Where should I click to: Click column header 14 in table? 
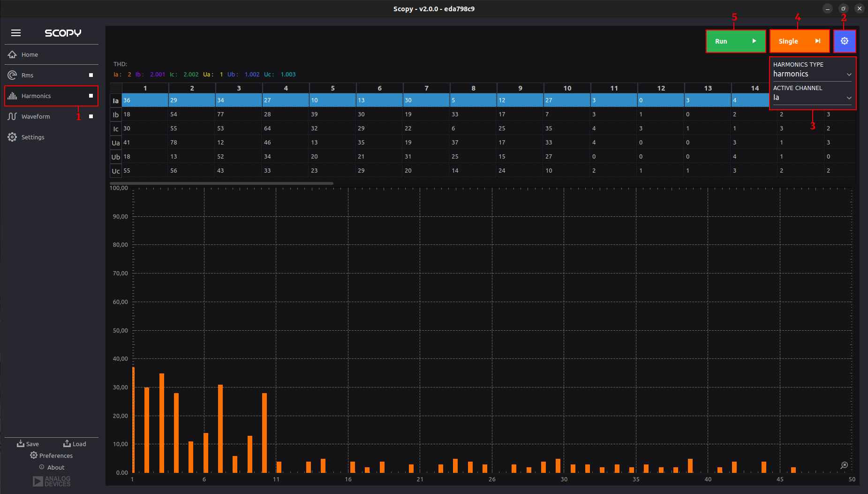tap(750, 88)
